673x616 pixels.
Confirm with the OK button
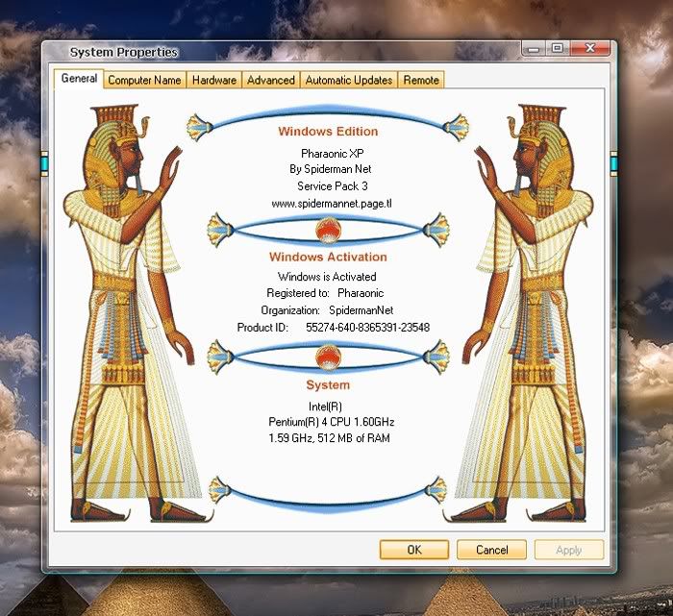point(414,550)
